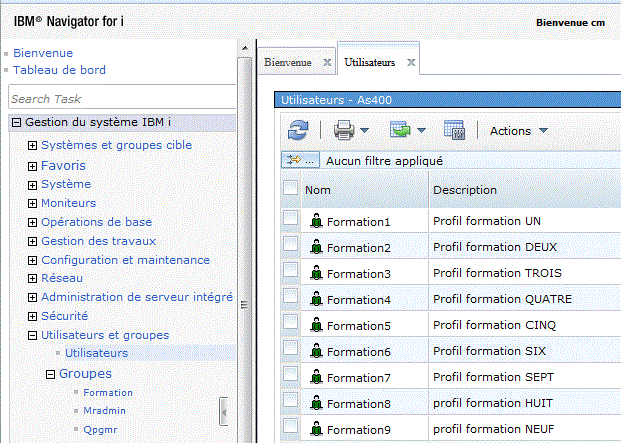Click the Formation5 user icon
Viewport: 621px width, 443px height.
(x=316, y=325)
